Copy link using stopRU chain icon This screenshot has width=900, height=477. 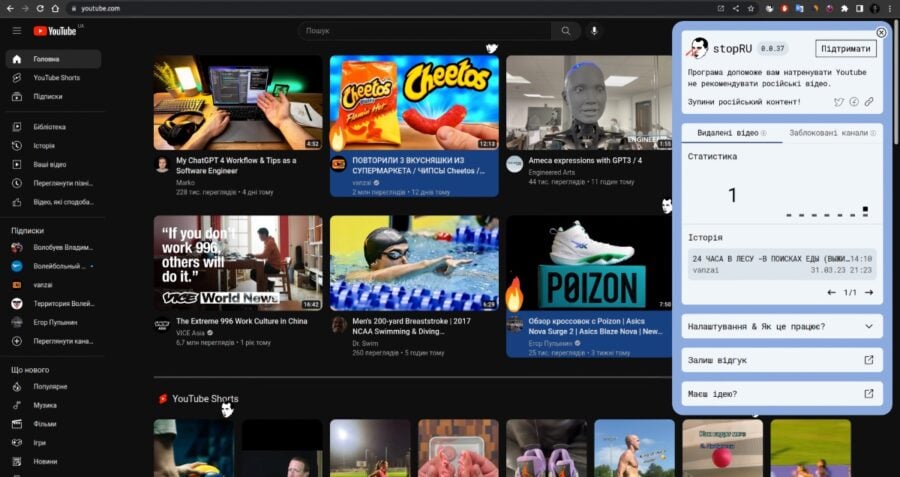(x=869, y=102)
